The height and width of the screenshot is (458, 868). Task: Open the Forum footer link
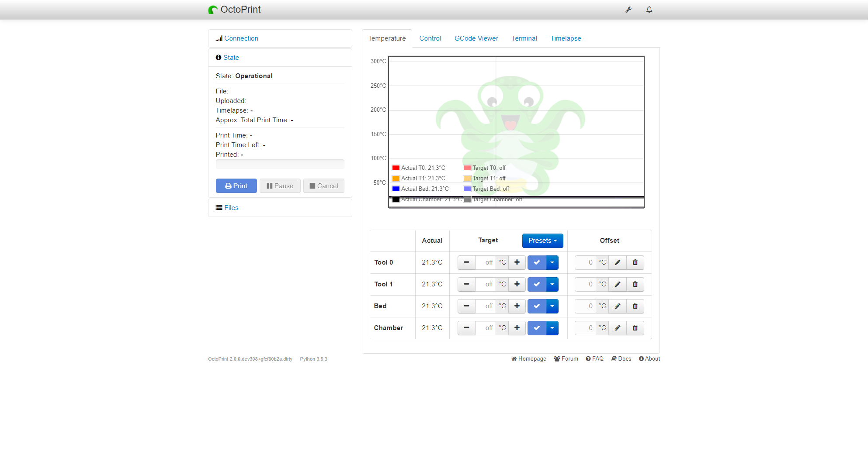click(566, 359)
